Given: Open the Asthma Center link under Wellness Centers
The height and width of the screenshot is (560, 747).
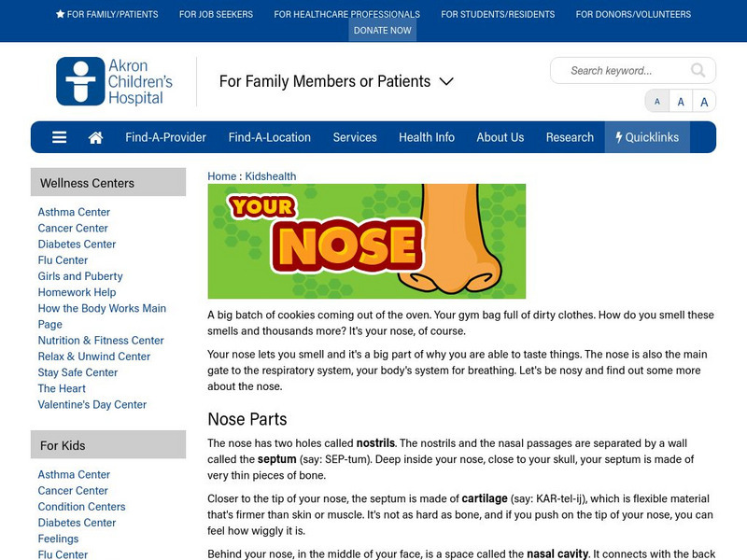Looking at the screenshot, I should pos(74,212).
